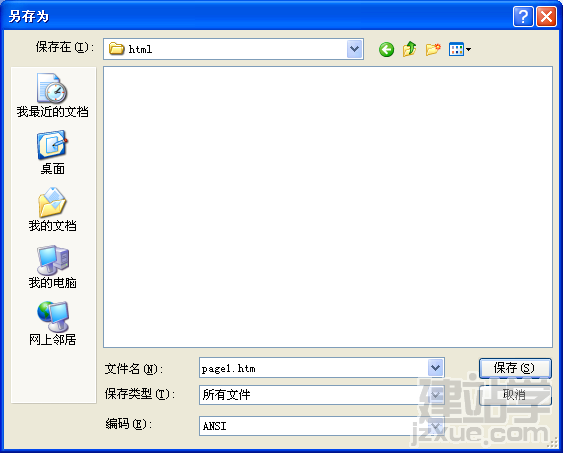Create a new folder
The image size is (563, 453).
(433, 49)
